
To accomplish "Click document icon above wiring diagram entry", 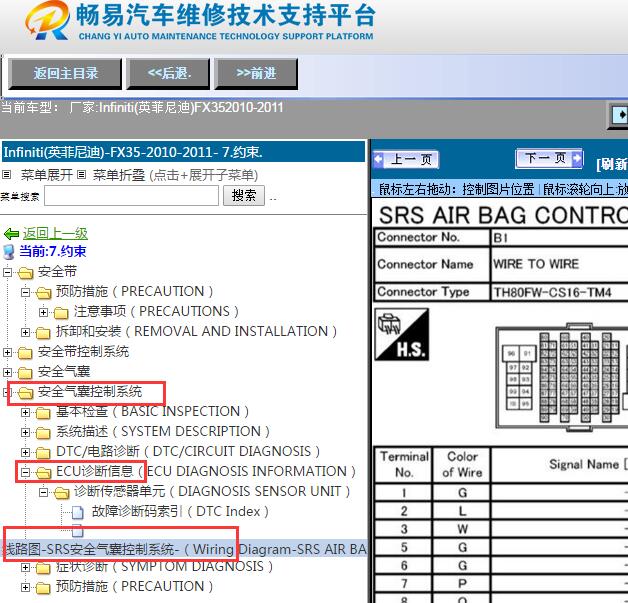I will point(78,531).
